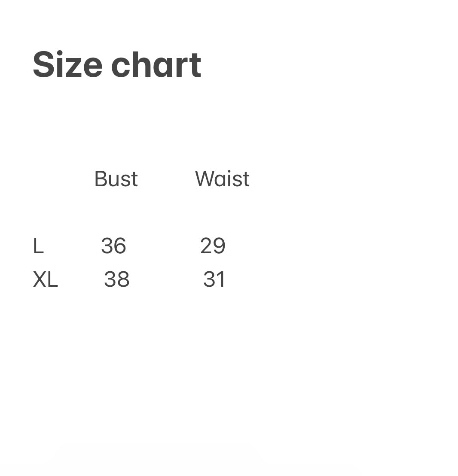This screenshot has width=458, height=476.
Task: Select the Bust column header
Action: point(116,179)
